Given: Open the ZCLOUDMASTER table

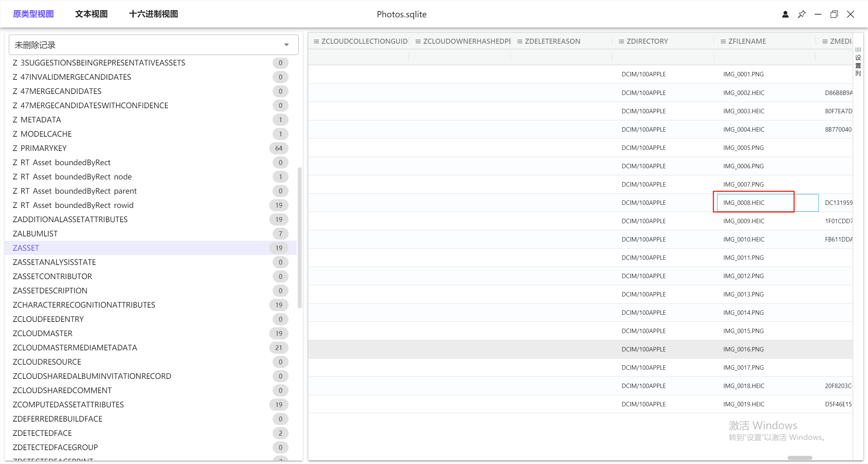Looking at the screenshot, I should (x=42, y=333).
